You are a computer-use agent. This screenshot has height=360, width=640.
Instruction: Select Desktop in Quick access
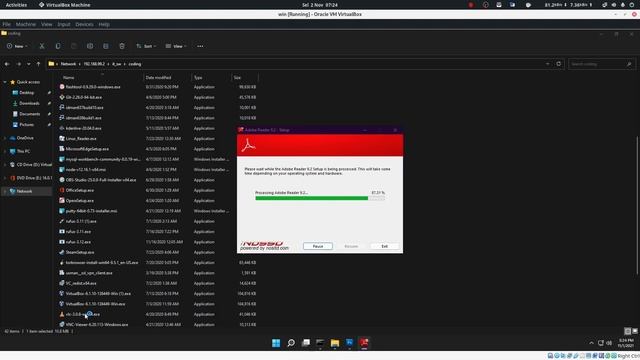[27, 93]
